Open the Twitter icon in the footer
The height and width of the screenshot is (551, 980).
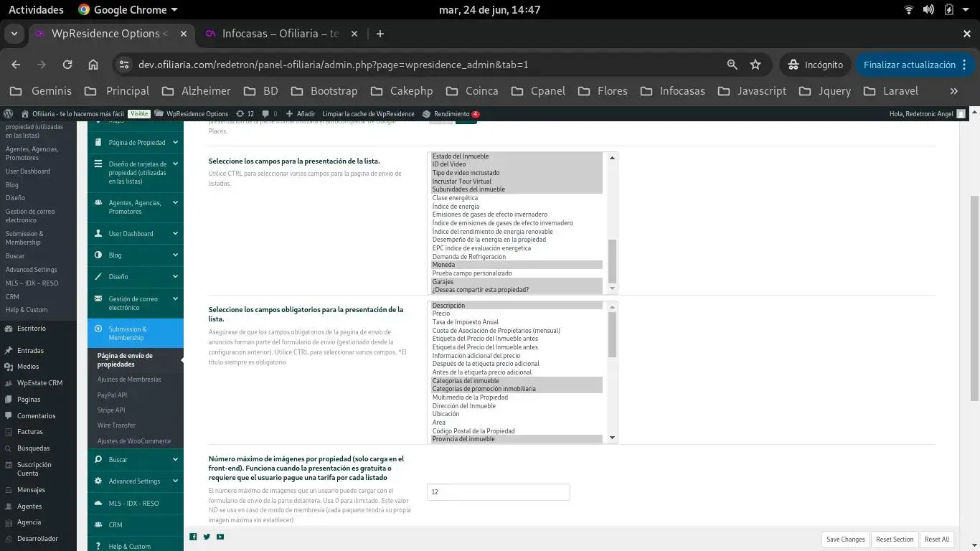pyautogui.click(x=207, y=537)
